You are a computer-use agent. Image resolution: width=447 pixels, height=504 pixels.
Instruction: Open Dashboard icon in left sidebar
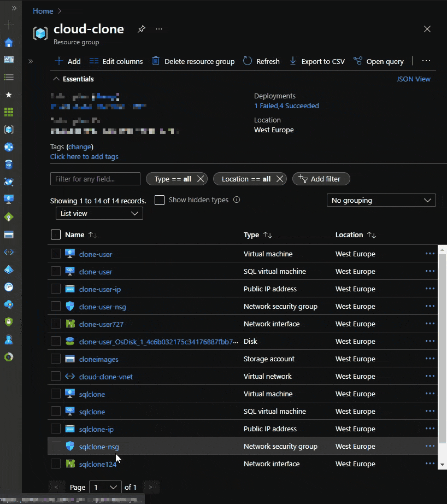coord(9,60)
